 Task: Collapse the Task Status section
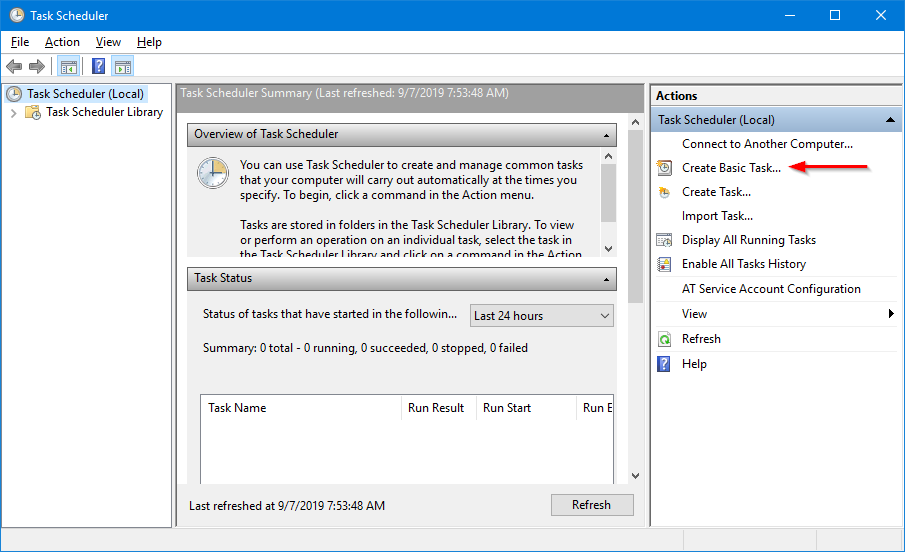[x=606, y=279]
